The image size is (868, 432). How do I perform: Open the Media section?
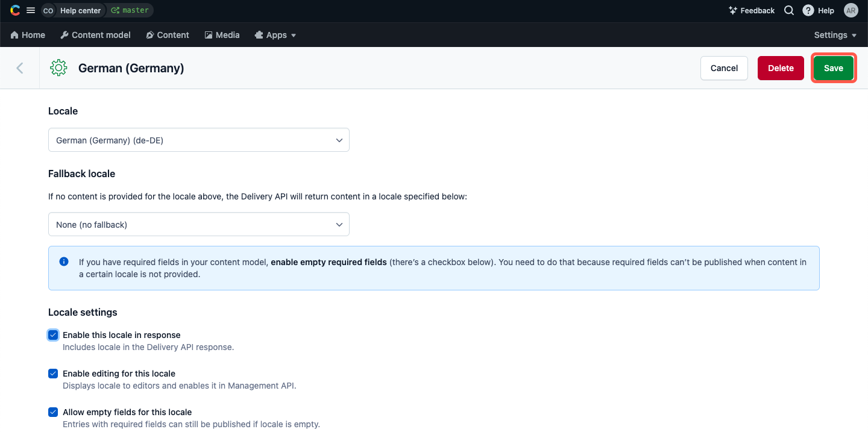[x=222, y=35]
